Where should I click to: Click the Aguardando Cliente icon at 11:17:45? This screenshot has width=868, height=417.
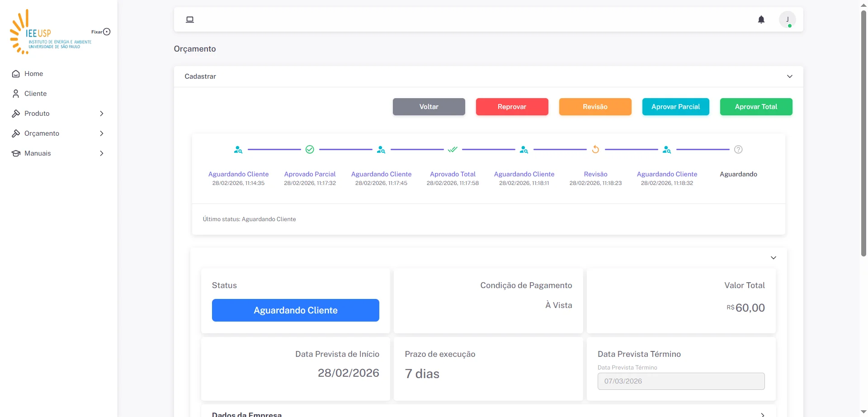pyautogui.click(x=381, y=149)
